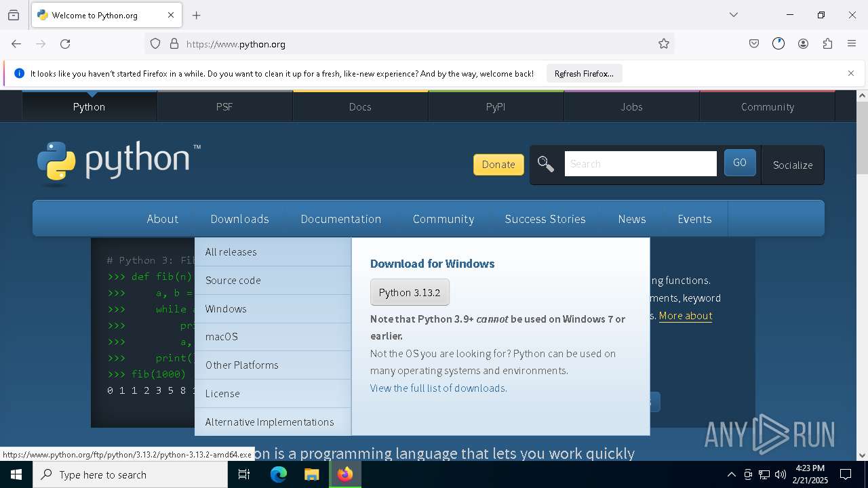Reload the page with refresh icon
The image size is (868, 488).
tap(65, 44)
